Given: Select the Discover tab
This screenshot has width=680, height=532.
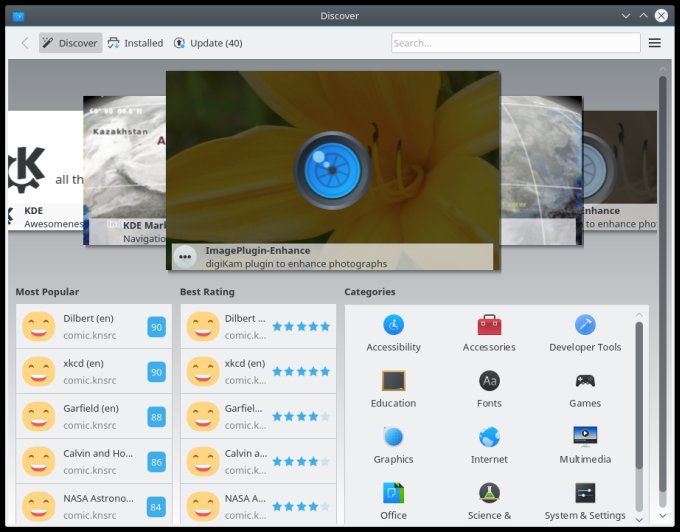Looking at the screenshot, I should pos(70,43).
